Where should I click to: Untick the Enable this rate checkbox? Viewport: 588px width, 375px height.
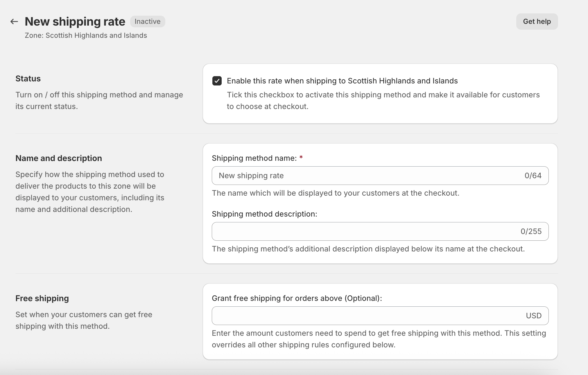[x=217, y=81]
